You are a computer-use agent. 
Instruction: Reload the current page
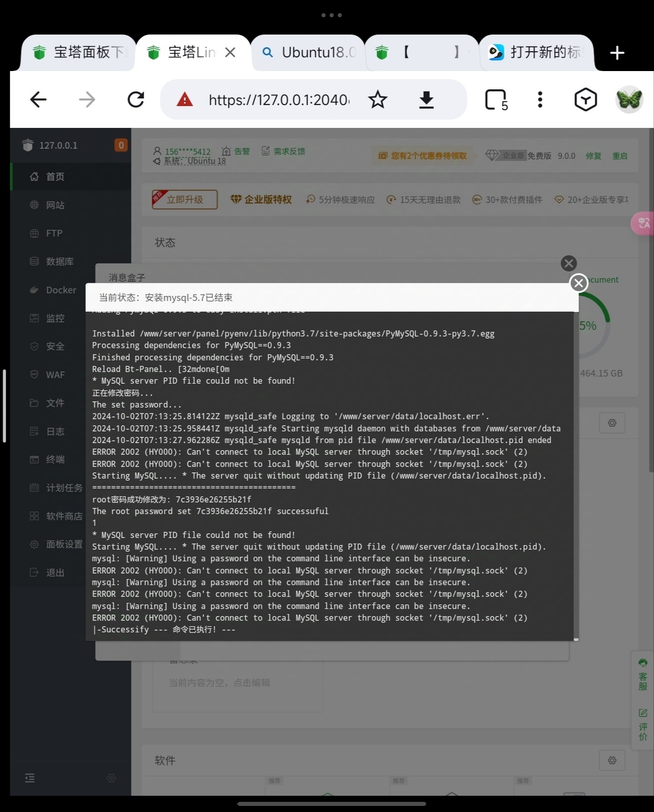[x=136, y=99]
